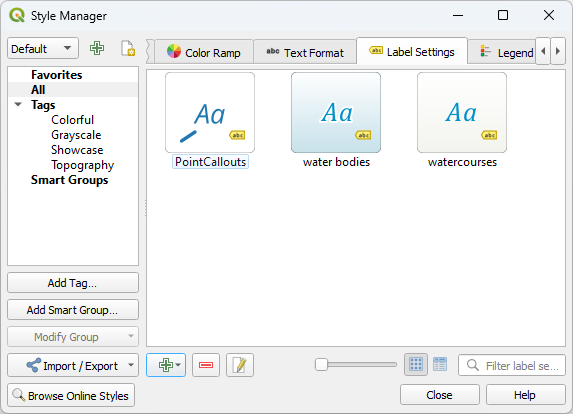The image size is (573, 414).
Task: Select Favorites in the group tree
Action: coord(57,75)
